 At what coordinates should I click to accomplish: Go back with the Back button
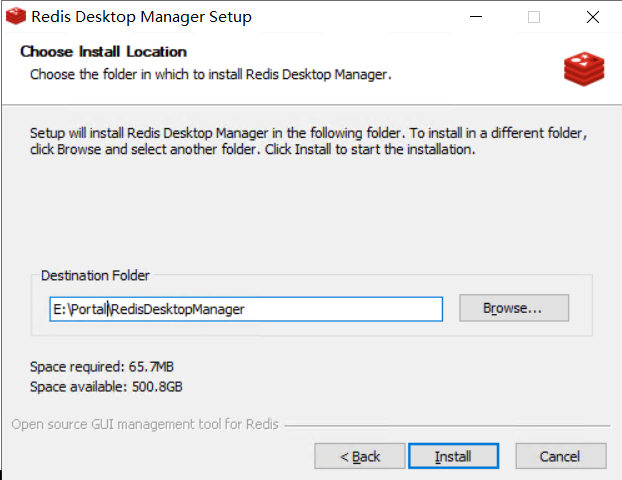point(360,456)
